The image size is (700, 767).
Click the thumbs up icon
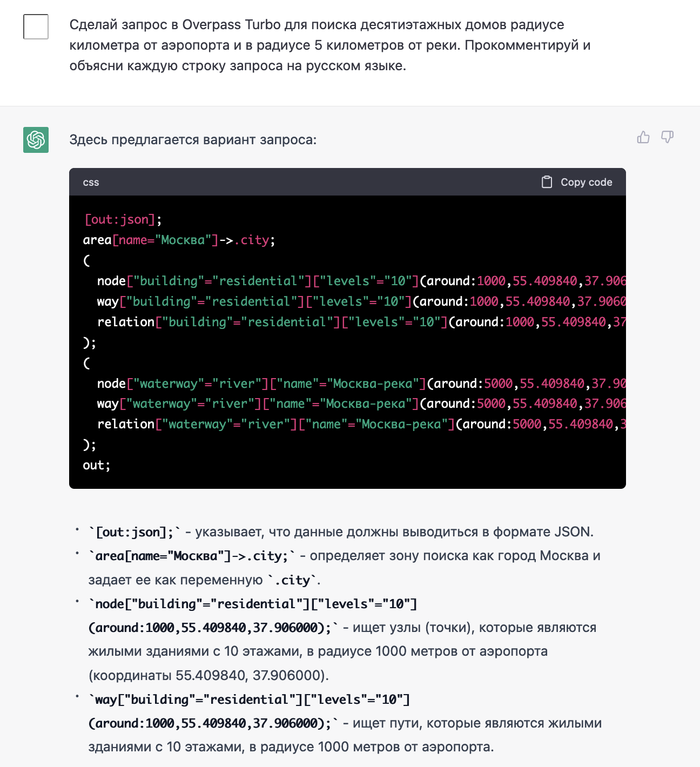pyautogui.click(x=643, y=137)
